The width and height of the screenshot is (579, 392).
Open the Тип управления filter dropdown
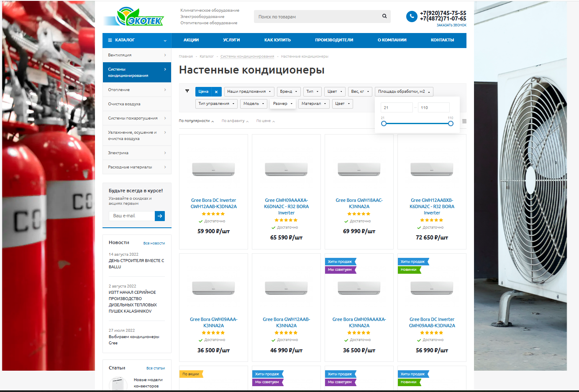coord(216,104)
